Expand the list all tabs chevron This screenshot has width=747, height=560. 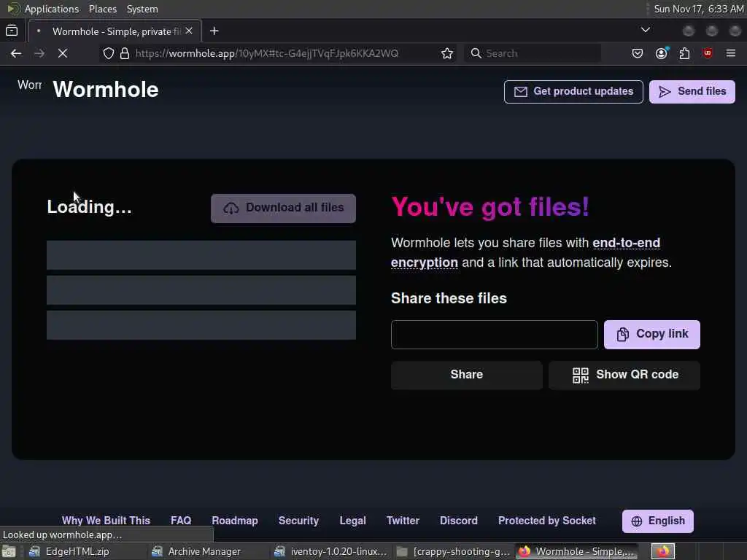[x=646, y=30]
